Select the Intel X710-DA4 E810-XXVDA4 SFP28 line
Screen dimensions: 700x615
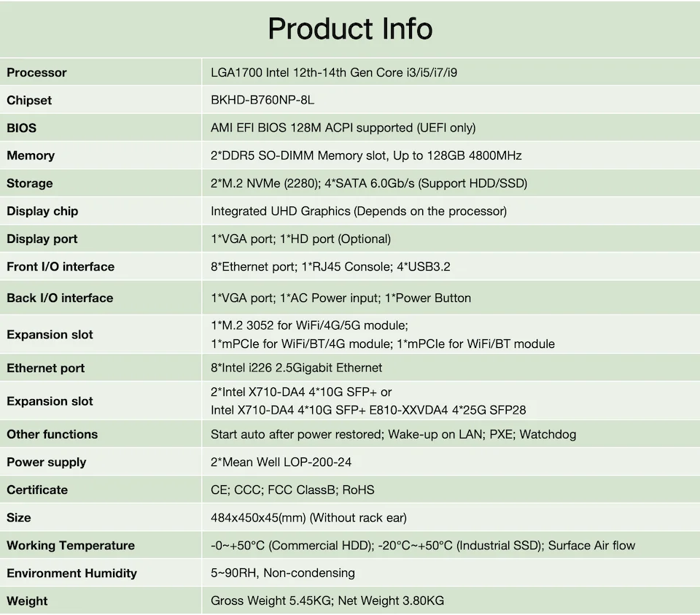click(368, 410)
